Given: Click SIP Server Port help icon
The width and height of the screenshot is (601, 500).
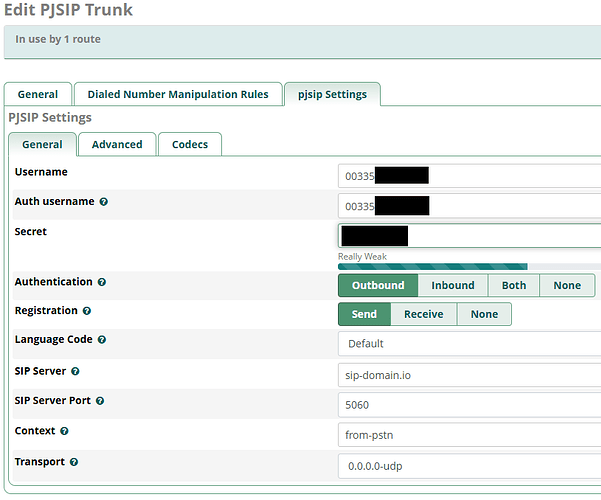Looking at the screenshot, I should (x=100, y=401).
